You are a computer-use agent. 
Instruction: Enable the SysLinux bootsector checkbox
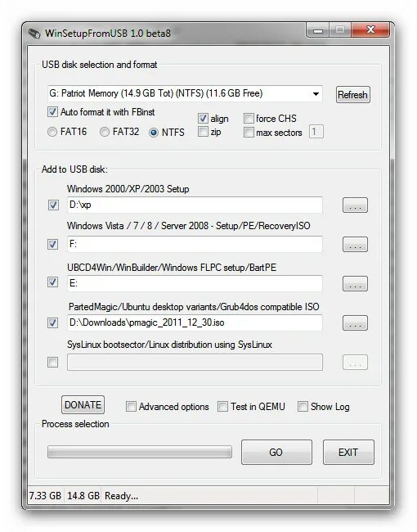click(x=52, y=362)
